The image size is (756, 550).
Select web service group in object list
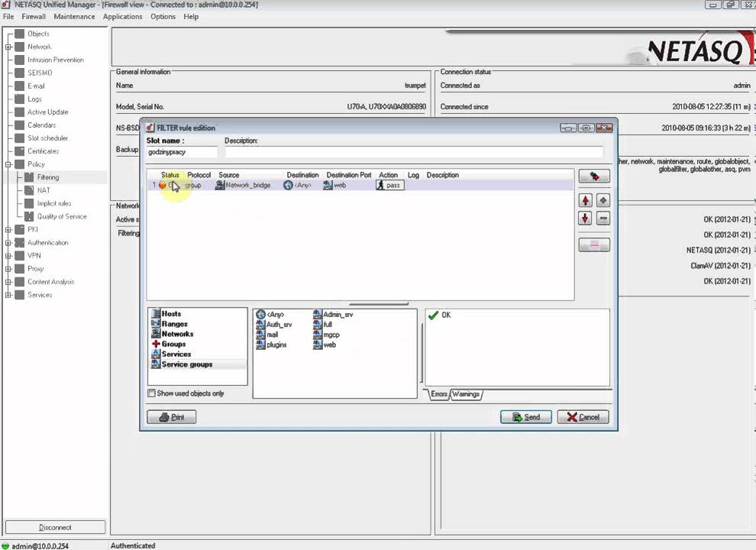[325, 345]
